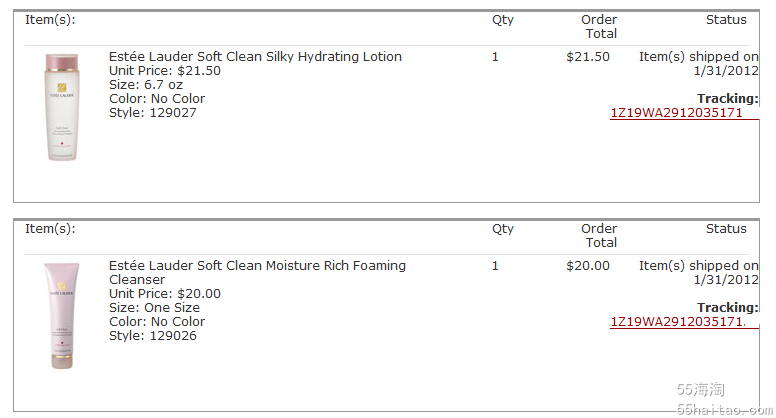Viewport: 776px width, 418px height.
Task: Click the Hydrating Lotion product thumbnail
Action: (61, 107)
